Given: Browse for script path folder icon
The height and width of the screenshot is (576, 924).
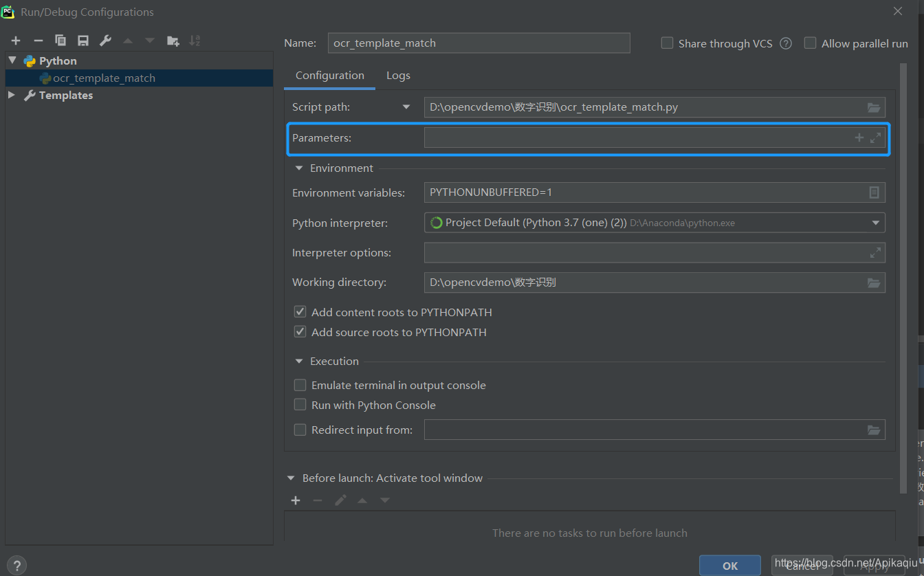Looking at the screenshot, I should click(x=874, y=107).
